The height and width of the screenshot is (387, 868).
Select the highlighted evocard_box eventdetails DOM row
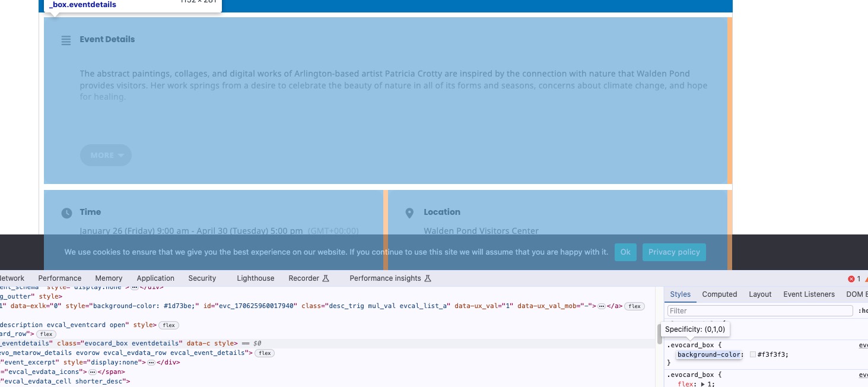pos(328,344)
